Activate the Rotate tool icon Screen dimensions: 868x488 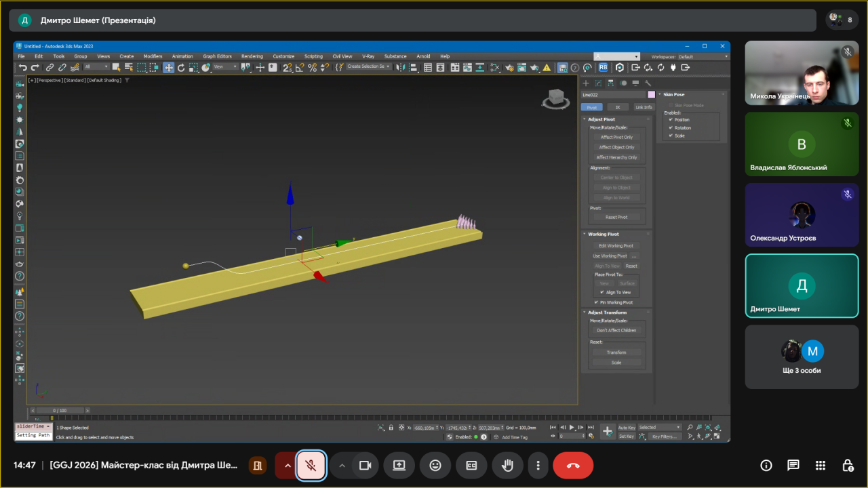tap(181, 67)
